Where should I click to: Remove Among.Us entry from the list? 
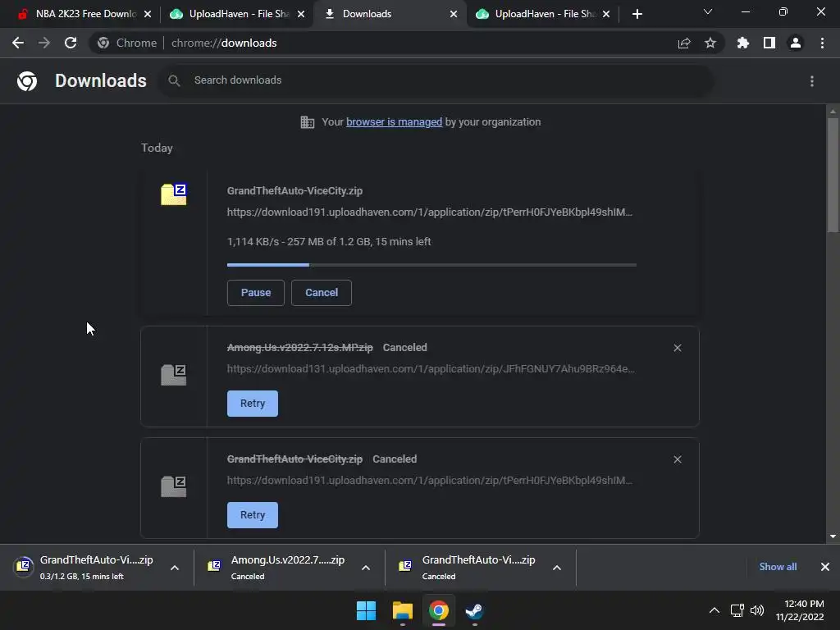[678, 348]
